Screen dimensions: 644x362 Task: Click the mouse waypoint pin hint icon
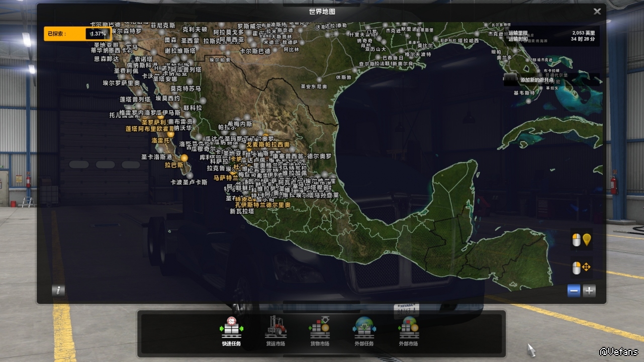pos(582,240)
